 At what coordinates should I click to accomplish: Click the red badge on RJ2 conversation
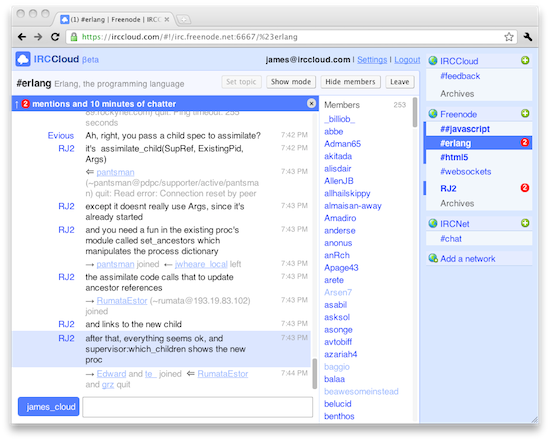[525, 188]
